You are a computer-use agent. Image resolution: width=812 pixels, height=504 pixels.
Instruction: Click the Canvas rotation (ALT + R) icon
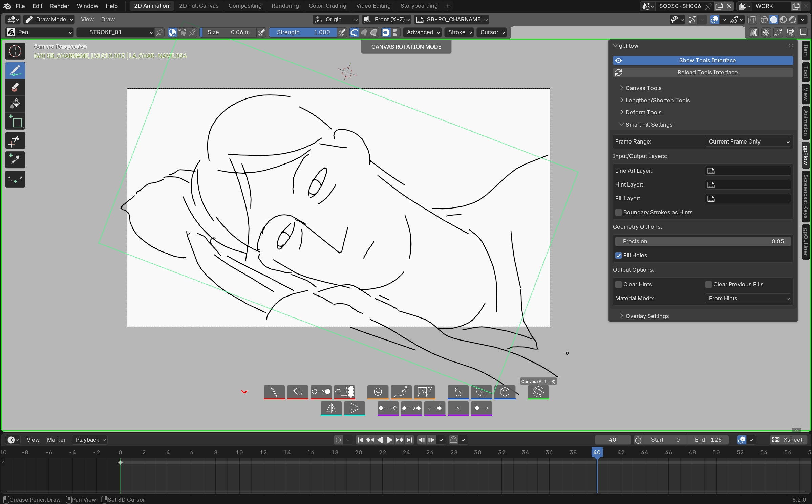click(x=538, y=392)
